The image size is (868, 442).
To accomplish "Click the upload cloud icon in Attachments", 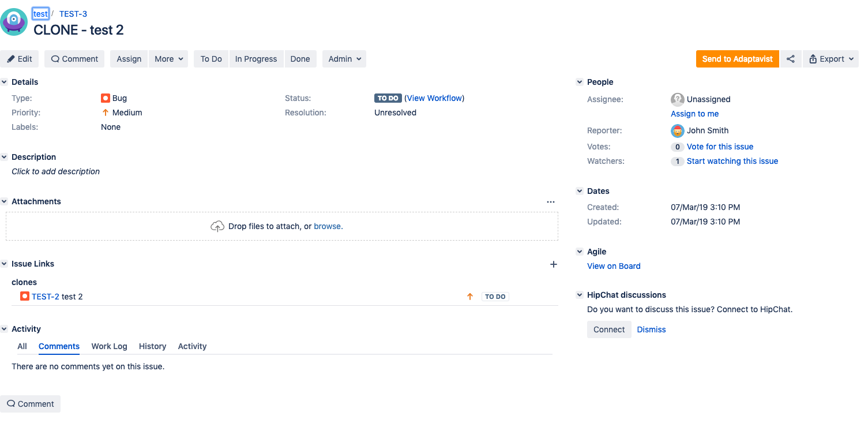I will [x=217, y=226].
